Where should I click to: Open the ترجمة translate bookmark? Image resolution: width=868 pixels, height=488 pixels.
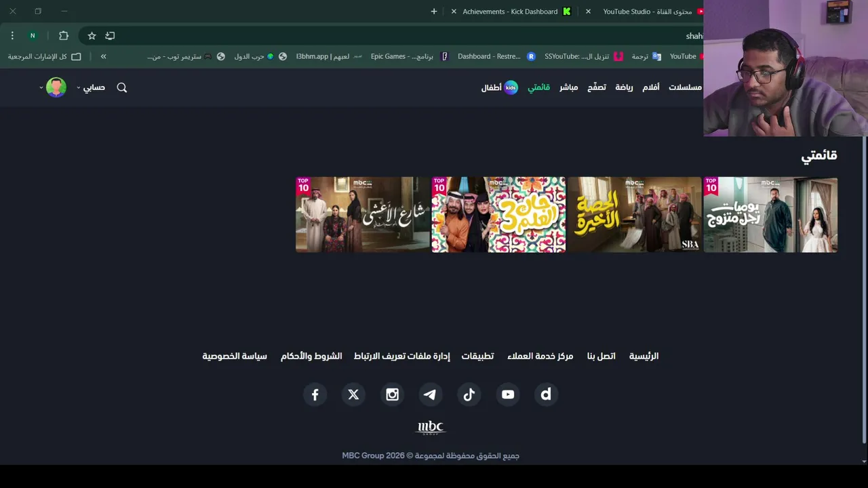pos(646,56)
